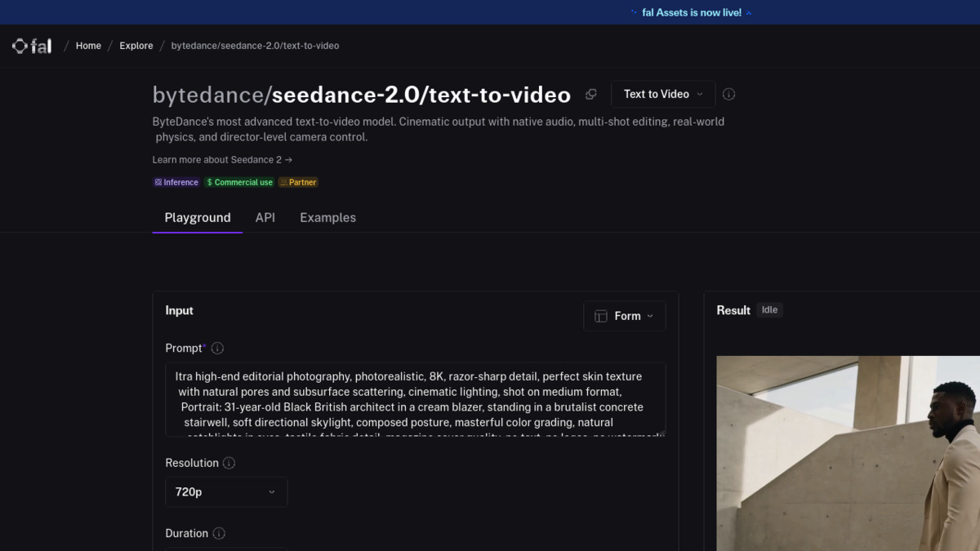Viewport: 980px width, 551px height.
Task: Copy the model name icon
Action: pyautogui.click(x=591, y=95)
